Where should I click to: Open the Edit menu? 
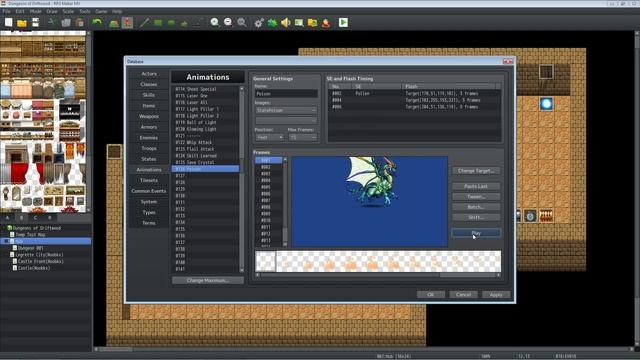[20, 11]
